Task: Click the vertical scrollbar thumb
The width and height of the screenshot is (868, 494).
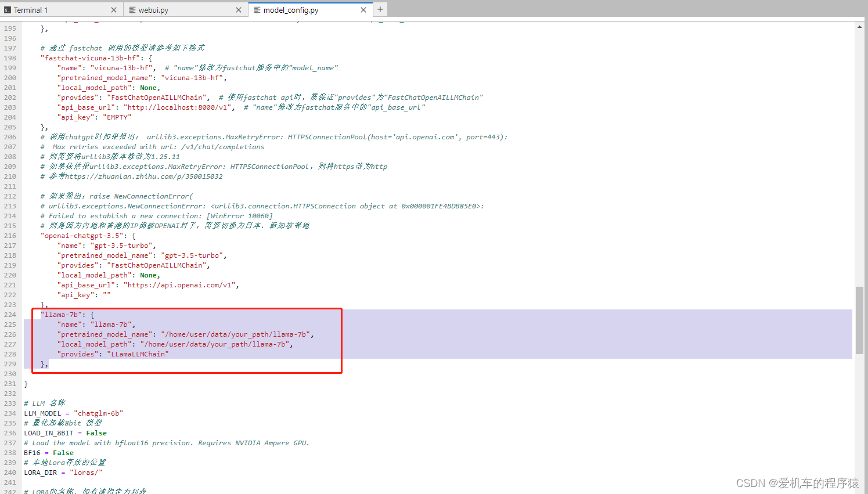Action: pyautogui.click(x=859, y=320)
